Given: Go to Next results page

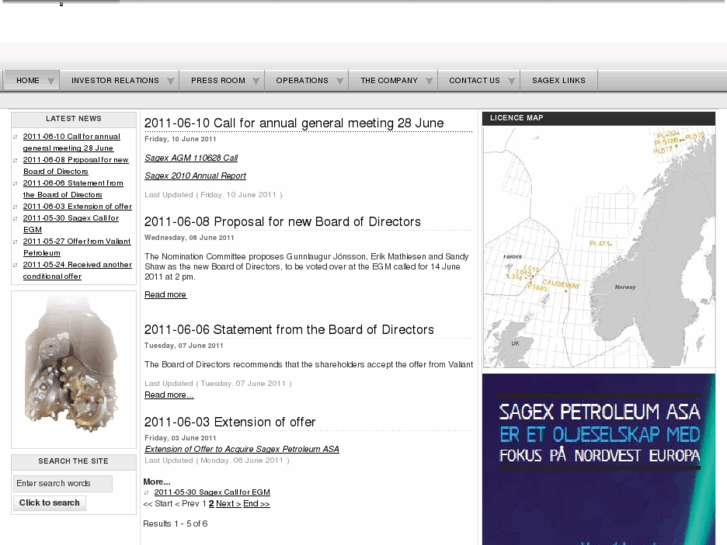Looking at the screenshot, I should click(228, 504).
